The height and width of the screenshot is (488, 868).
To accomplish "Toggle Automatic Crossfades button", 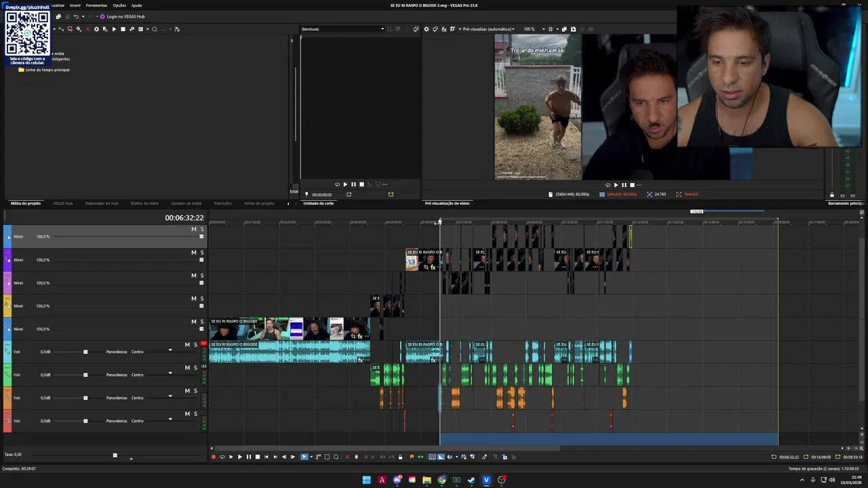I will tap(441, 457).
